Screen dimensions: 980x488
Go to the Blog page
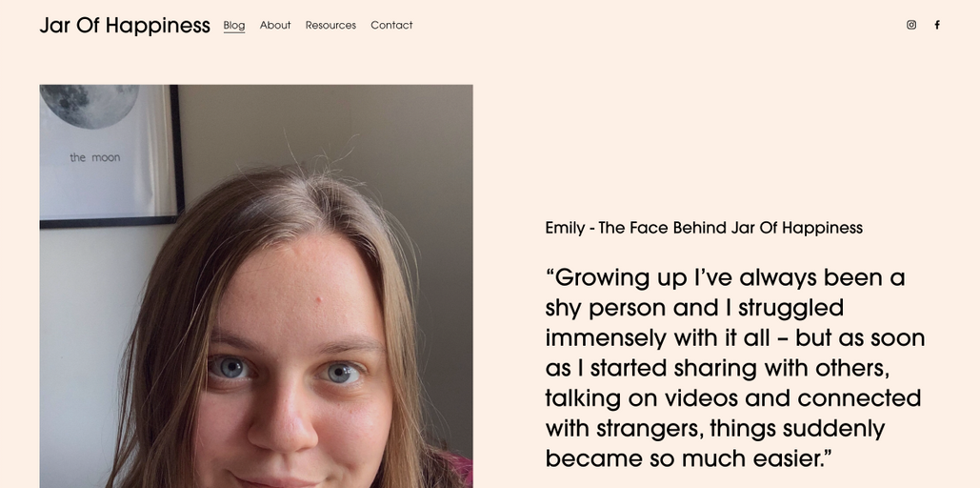(x=234, y=26)
